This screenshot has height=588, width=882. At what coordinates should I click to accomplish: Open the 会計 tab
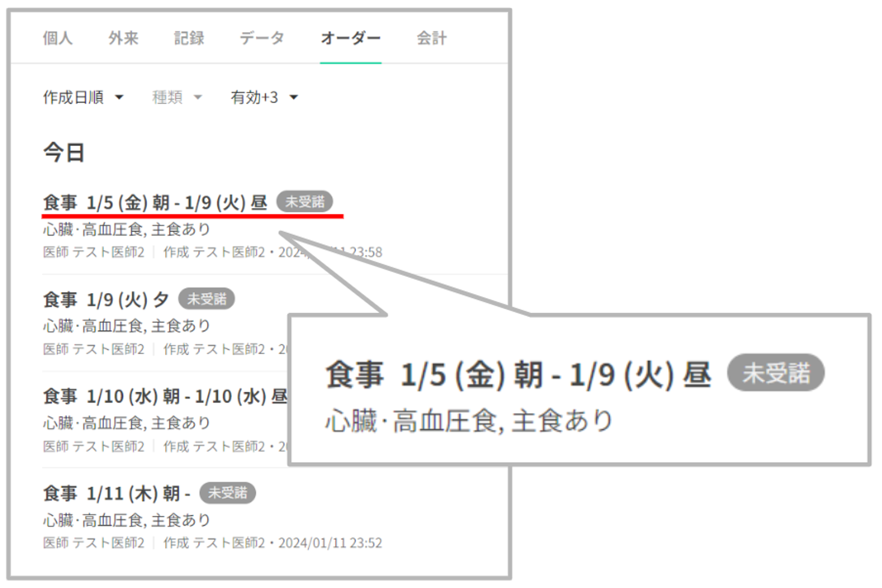tap(432, 38)
